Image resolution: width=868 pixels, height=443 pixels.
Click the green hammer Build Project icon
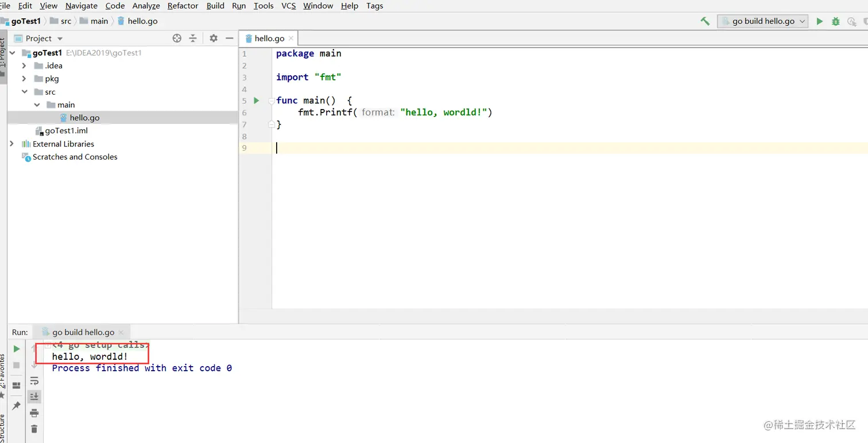click(705, 21)
